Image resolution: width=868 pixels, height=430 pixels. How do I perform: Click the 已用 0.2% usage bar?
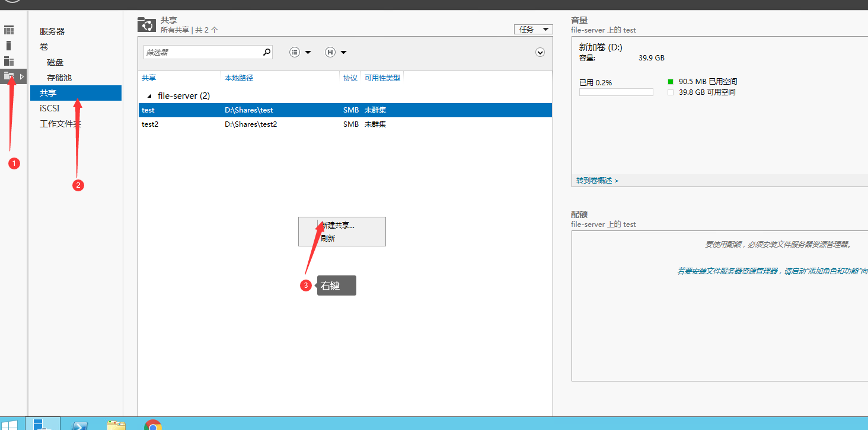(x=616, y=92)
